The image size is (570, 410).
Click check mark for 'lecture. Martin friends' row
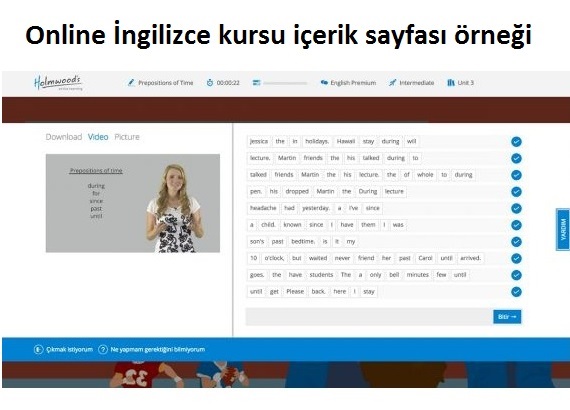click(x=516, y=158)
